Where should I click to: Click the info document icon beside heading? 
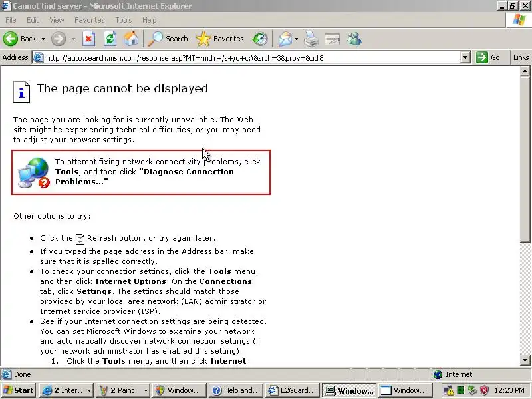[x=21, y=92]
